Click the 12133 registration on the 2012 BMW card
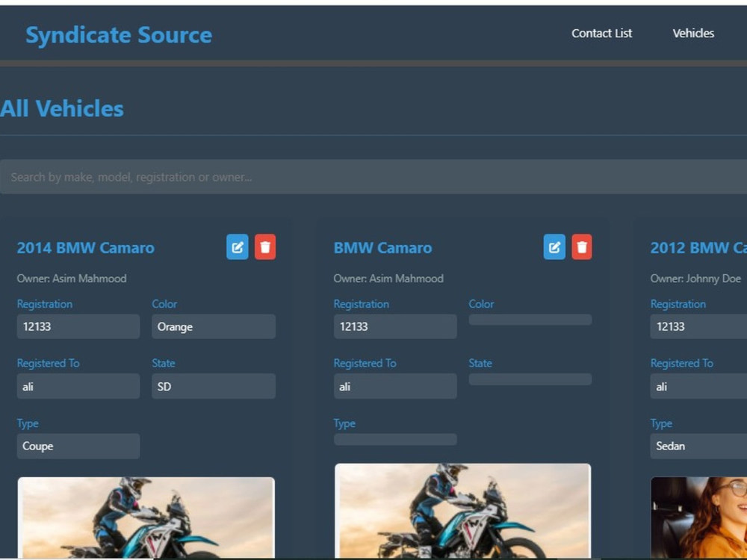Screen dimensions: 747x560 [x=698, y=326]
